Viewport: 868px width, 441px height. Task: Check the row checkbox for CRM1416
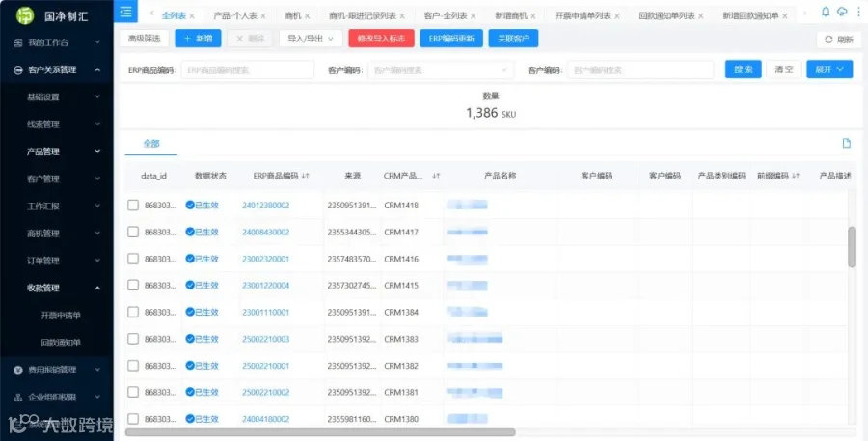[x=133, y=259]
